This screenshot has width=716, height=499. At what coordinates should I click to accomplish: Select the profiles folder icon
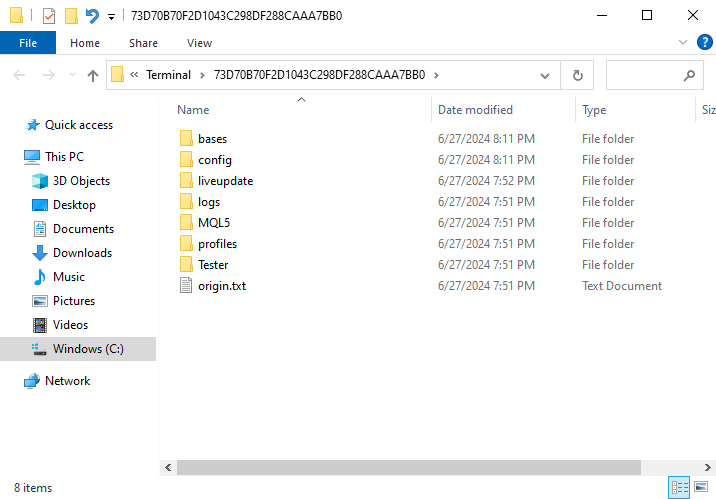click(186, 243)
